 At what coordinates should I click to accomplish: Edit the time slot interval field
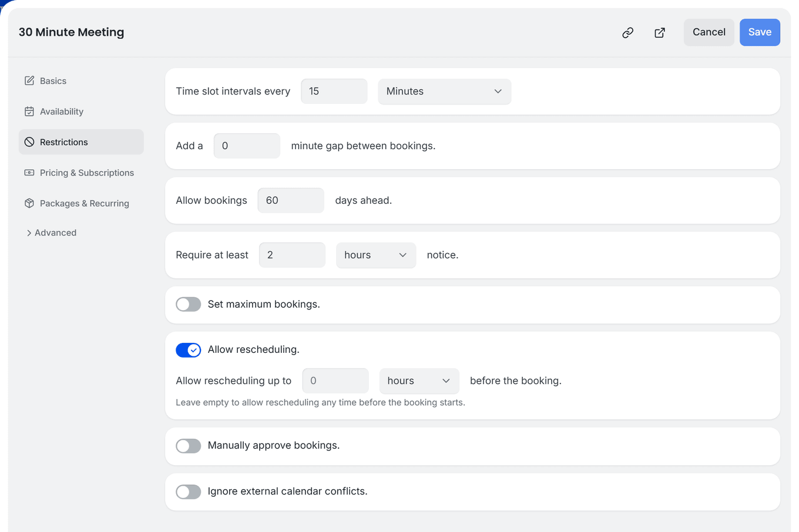pos(334,91)
